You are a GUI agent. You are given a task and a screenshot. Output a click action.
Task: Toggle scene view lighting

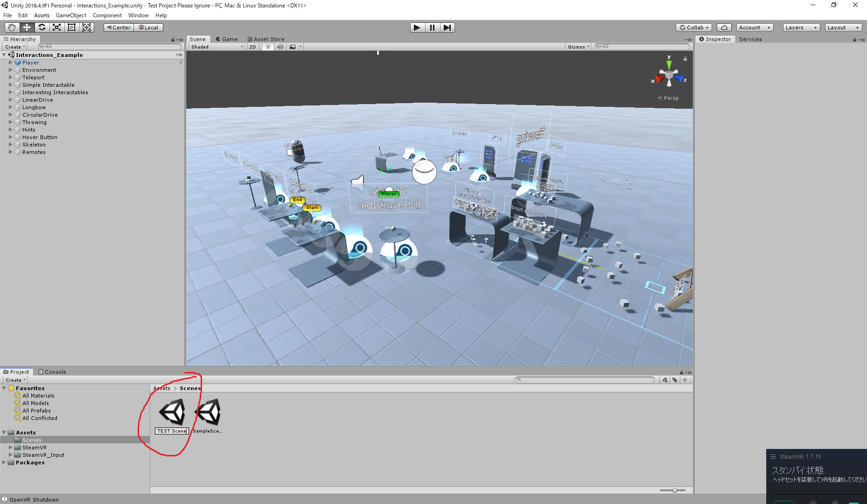[267, 47]
